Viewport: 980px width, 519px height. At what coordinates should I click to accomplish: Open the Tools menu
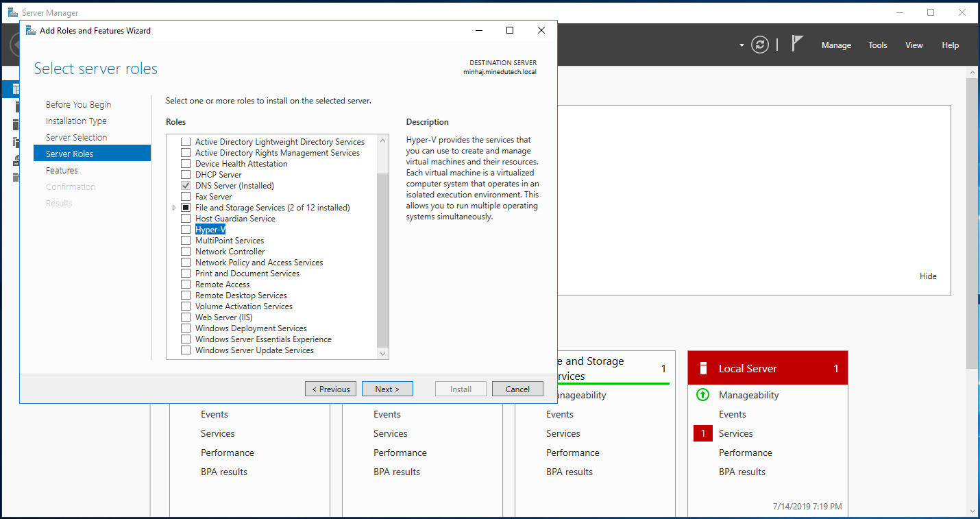click(877, 45)
